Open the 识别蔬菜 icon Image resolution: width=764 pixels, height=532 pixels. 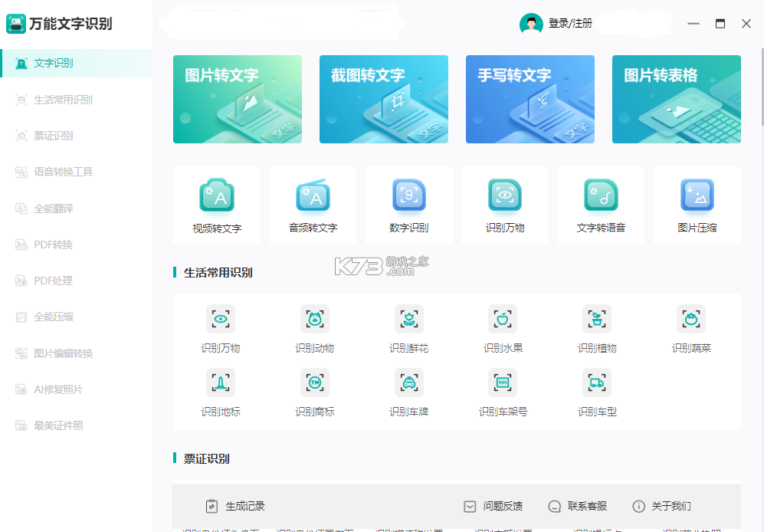pos(691,319)
